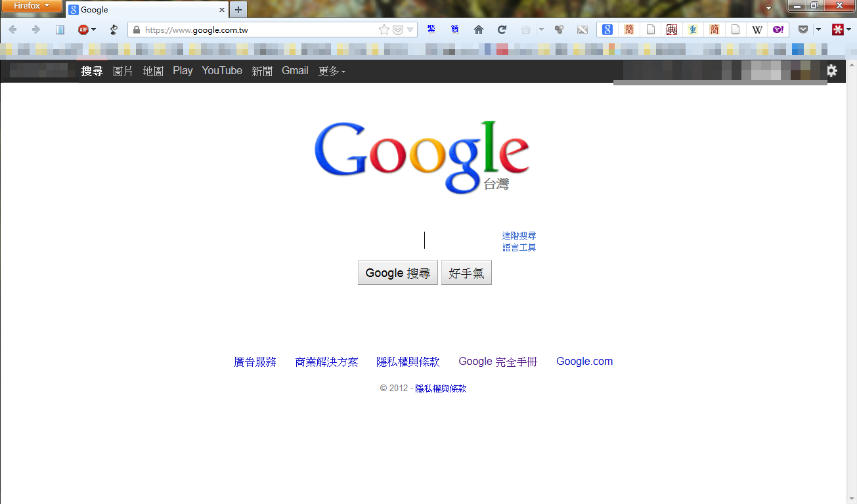The image size is (857, 504).
Task: Go forward with the Forward arrow
Action: tap(36, 30)
